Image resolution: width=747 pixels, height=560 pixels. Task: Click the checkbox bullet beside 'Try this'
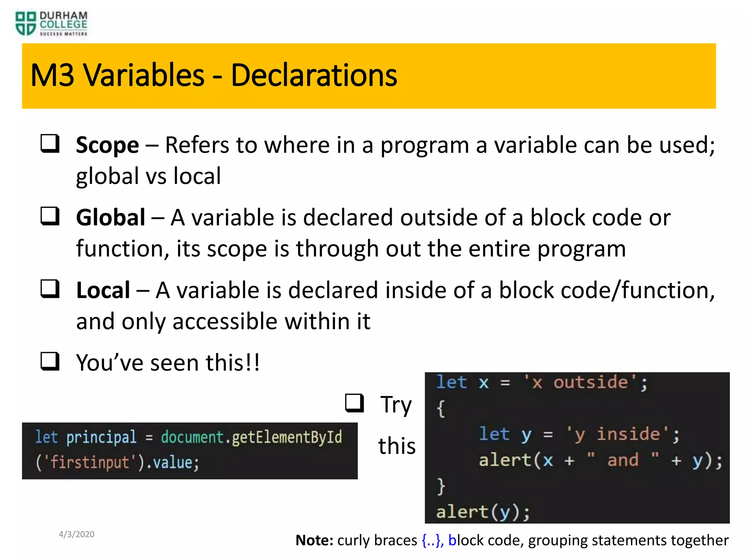click(355, 403)
